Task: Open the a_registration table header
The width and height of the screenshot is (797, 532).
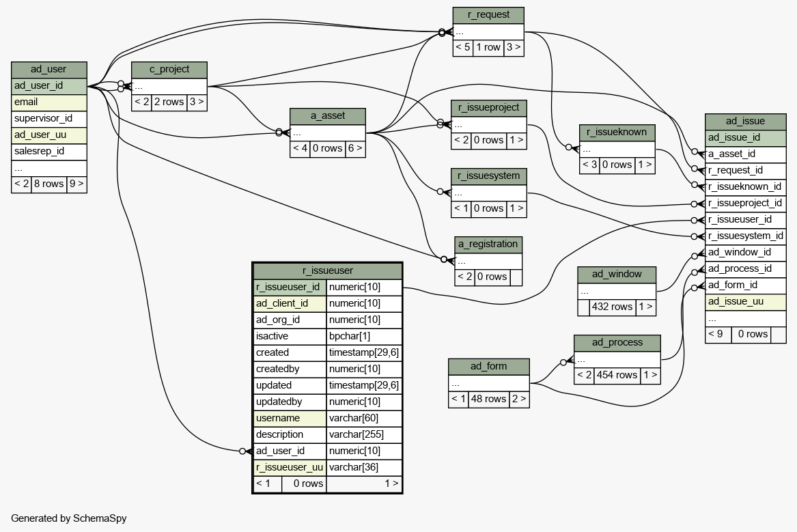Action: point(488,244)
